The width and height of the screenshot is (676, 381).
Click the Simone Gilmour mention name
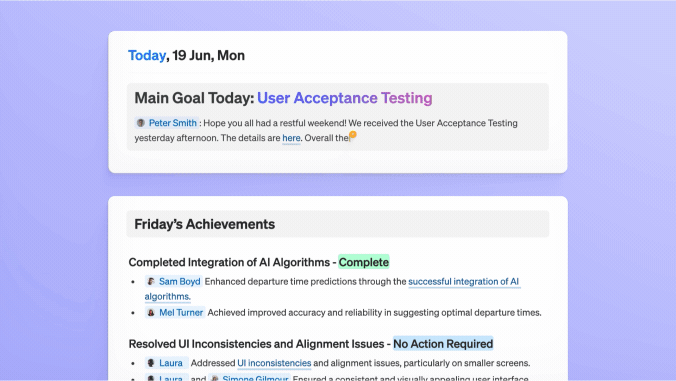click(x=255, y=378)
